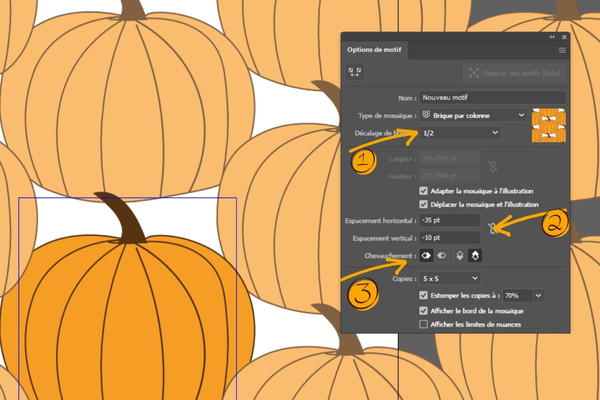Open the Copies 5 x 5 dropdown
Image resolution: width=600 pixels, height=400 pixels.
(450, 278)
